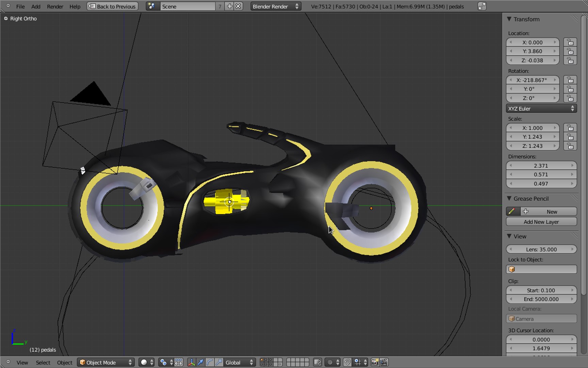
Task: Open the Blender Render engine dropdown
Action: click(x=276, y=6)
